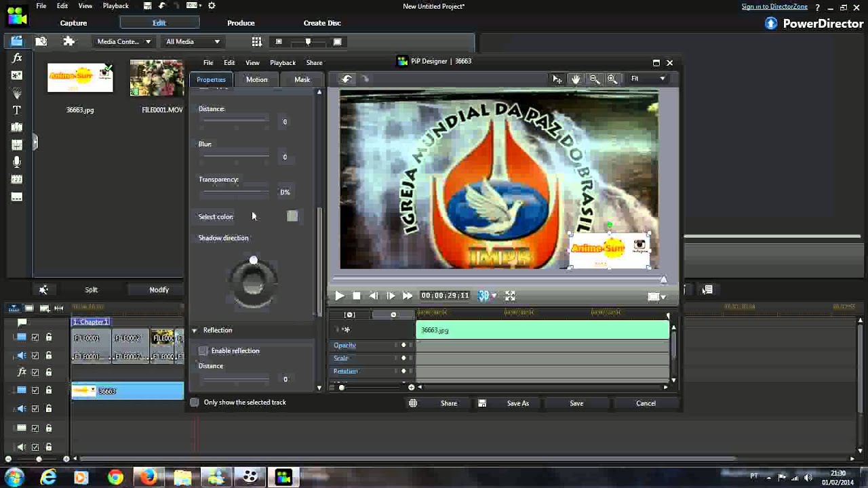This screenshot has height=488, width=868.
Task: Switch library to grid view icon
Action: tap(256, 42)
